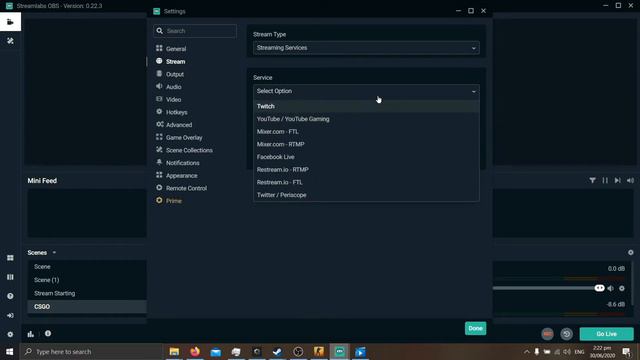Open the Themes icon in left sidebar
This screenshot has height=360, width=640.
coord(10,41)
